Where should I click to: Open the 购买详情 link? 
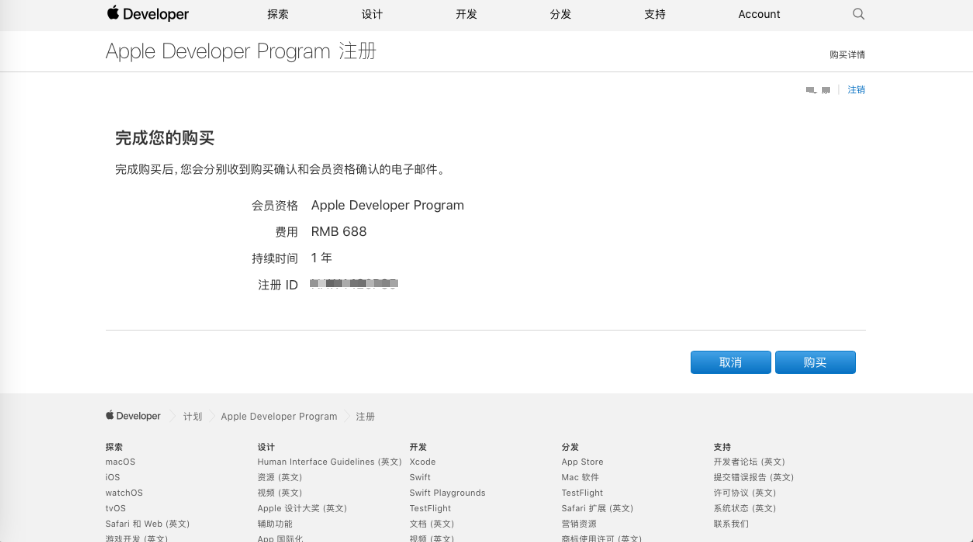click(847, 55)
